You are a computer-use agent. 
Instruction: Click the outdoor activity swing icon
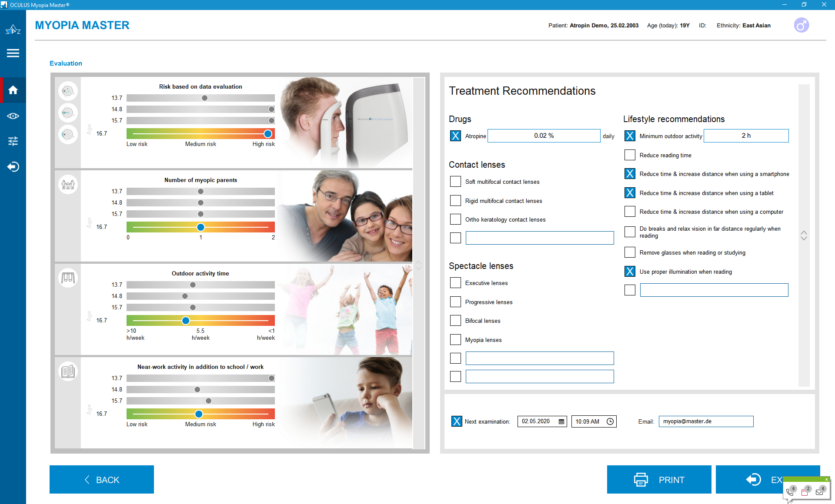tap(68, 278)
